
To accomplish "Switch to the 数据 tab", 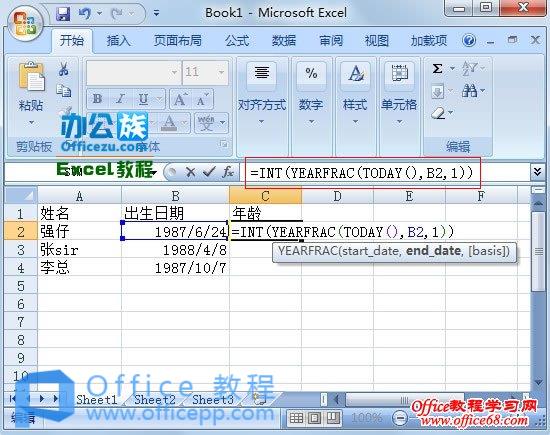I will [284, 41].
